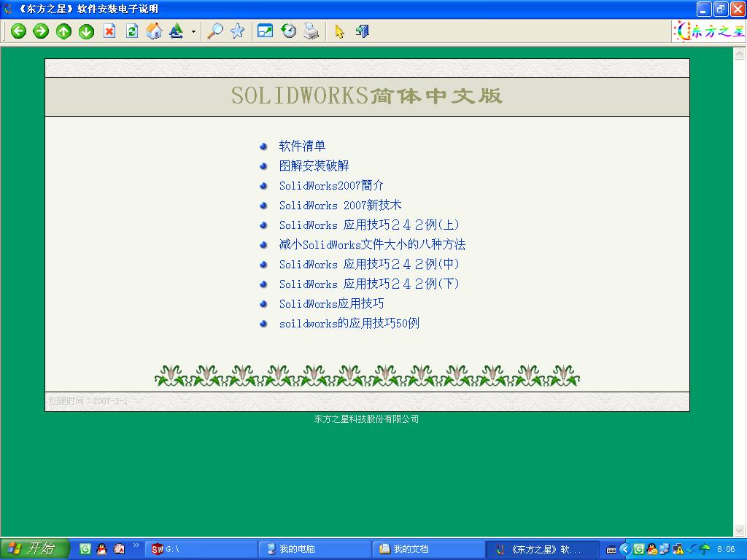Image resolution: width=747 pixels, height=560 pixels.
Task: Click the QQ icon in system tray
Action: click(651, 550)
